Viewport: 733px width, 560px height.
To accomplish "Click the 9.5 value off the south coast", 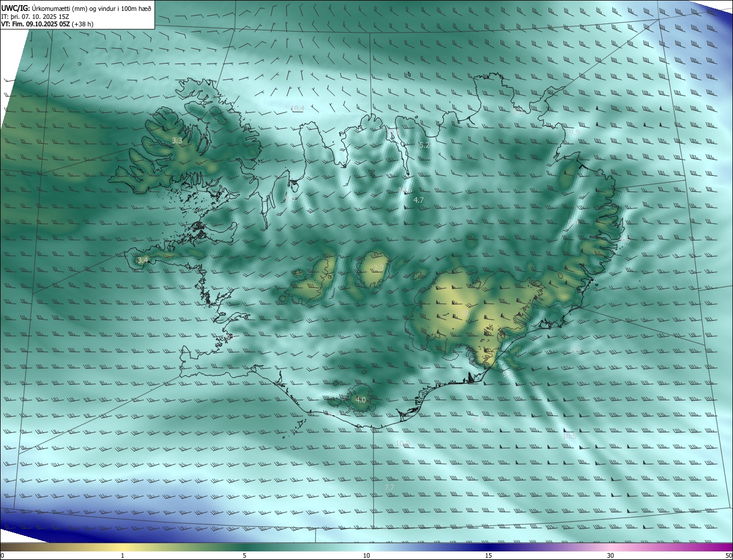I will (478, 420).
